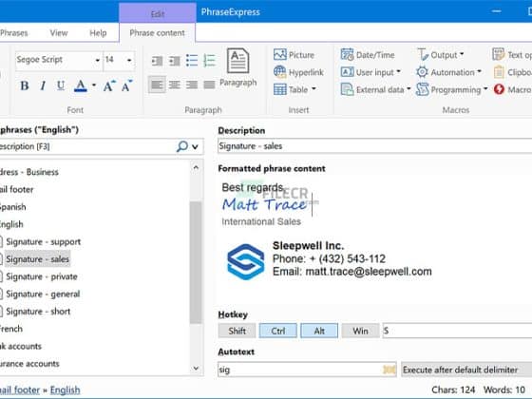Open the Table dropdown

294,89
